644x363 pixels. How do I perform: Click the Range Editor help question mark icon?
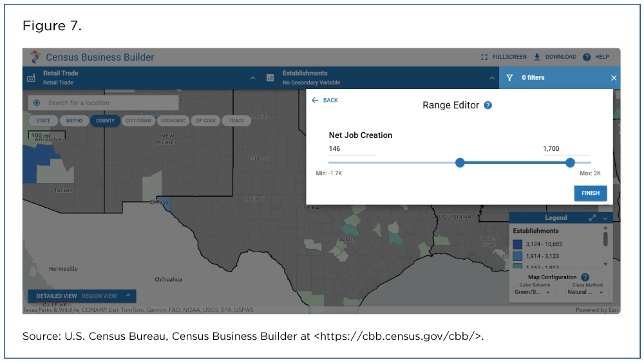[488, 105]
